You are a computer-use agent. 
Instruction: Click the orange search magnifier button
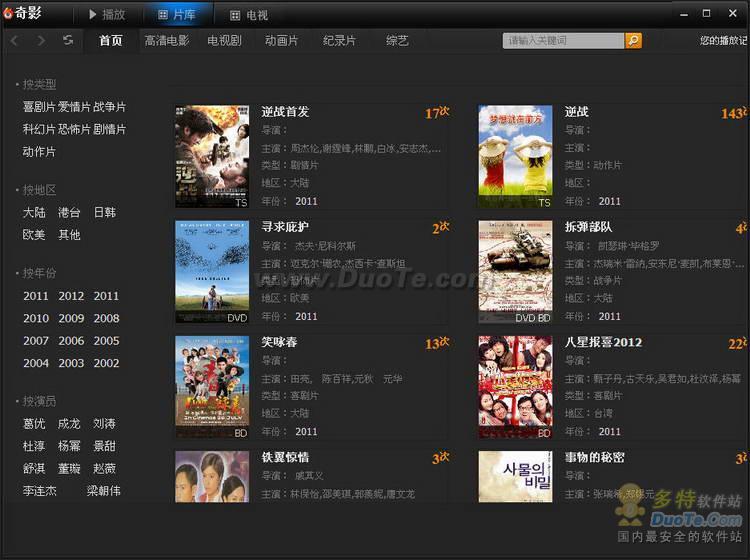(x=633, y=41)
